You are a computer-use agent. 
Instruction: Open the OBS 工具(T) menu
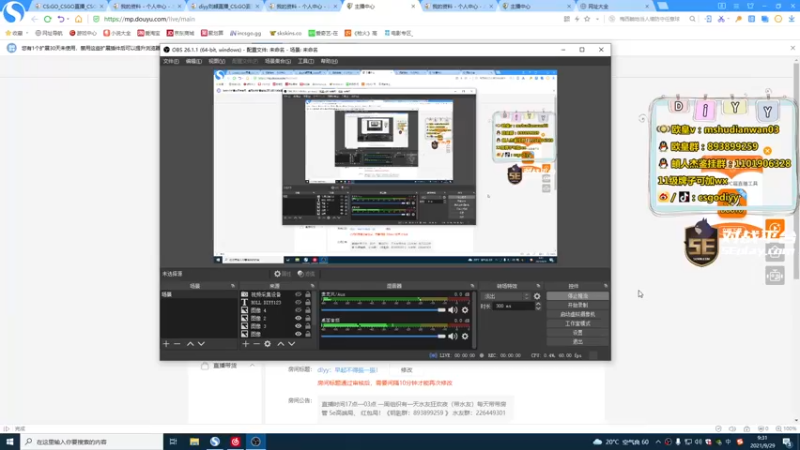[x=306, y=61]
